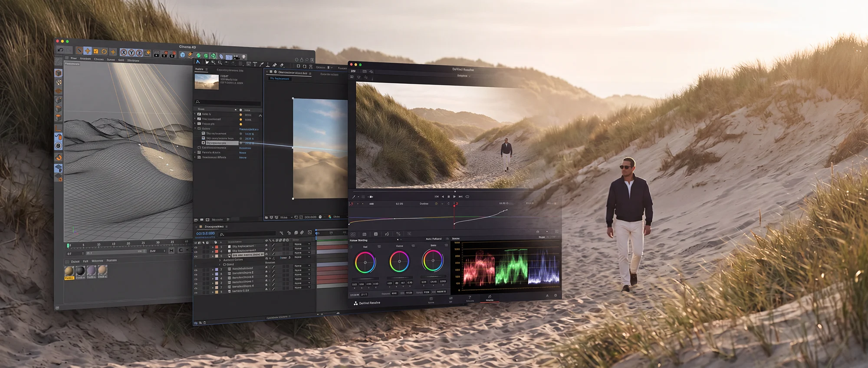The width and height of the screenshot is (868, 368).
Task: Click the leftmost color wheel in DaVinci Resolve
Action: [365, 262]
